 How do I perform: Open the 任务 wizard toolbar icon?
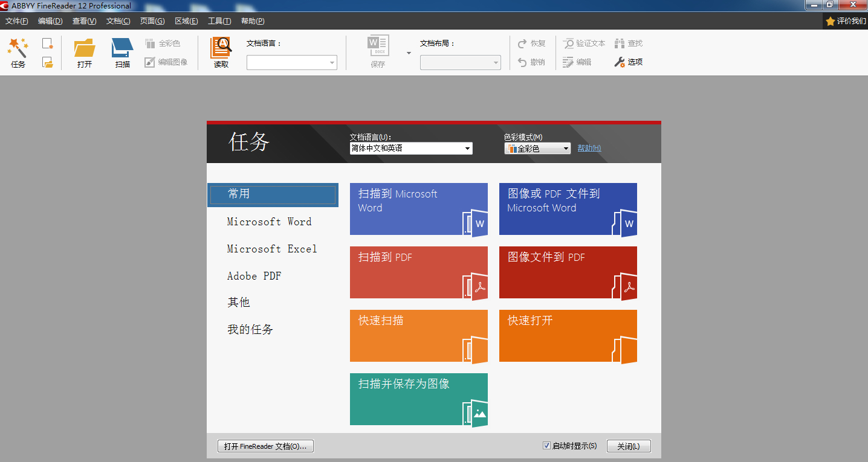click(18, 48)
